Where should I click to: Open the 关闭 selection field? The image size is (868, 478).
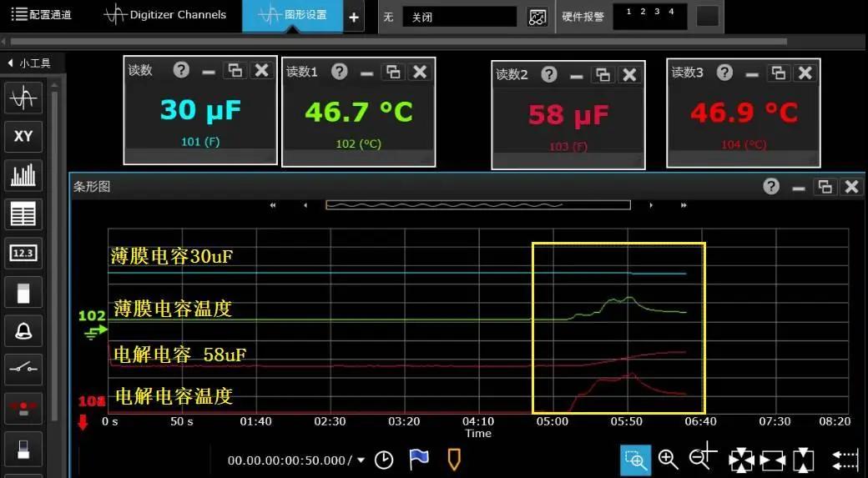(x=460, y=18)
